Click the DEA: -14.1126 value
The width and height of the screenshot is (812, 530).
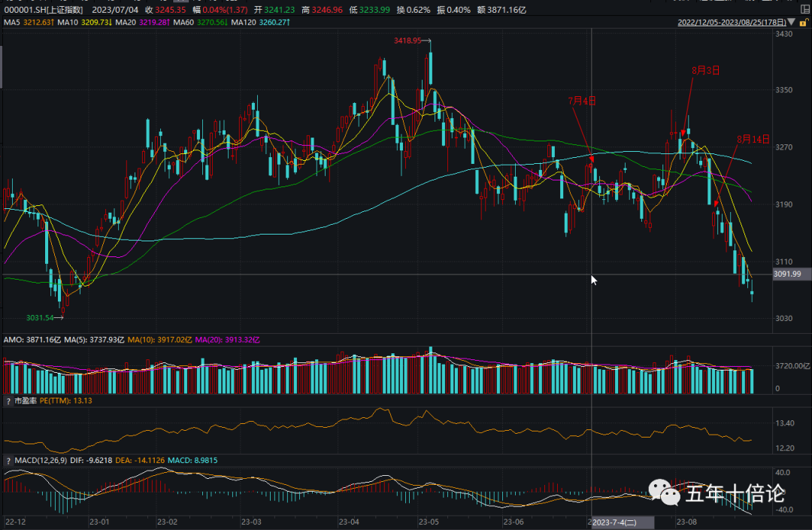[140, 461]
